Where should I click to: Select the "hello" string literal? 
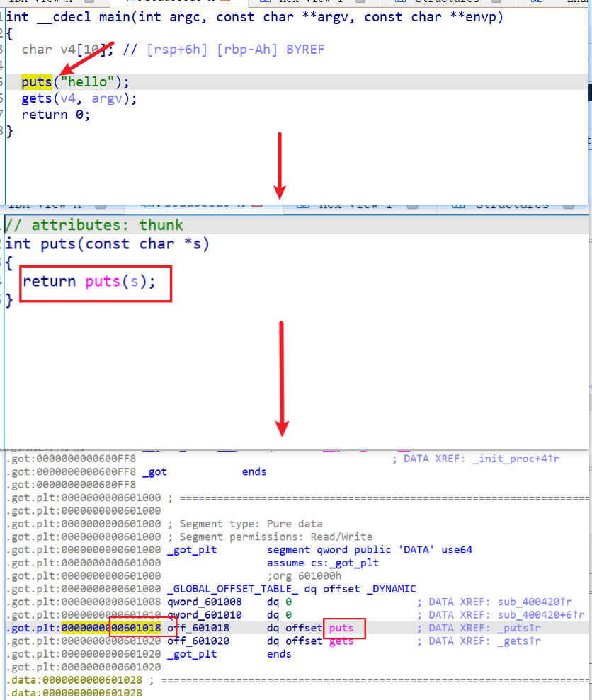coord(87,82)
